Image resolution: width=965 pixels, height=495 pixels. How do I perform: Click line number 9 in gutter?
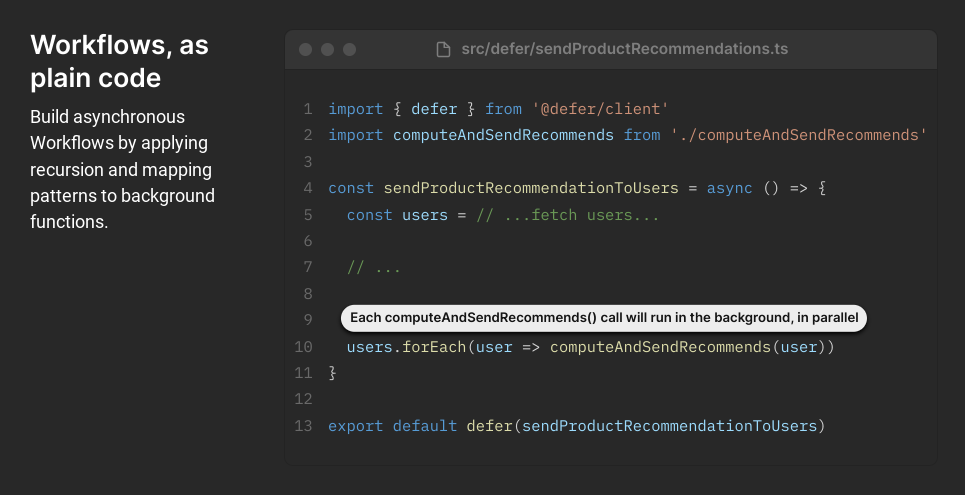(308, 320)
